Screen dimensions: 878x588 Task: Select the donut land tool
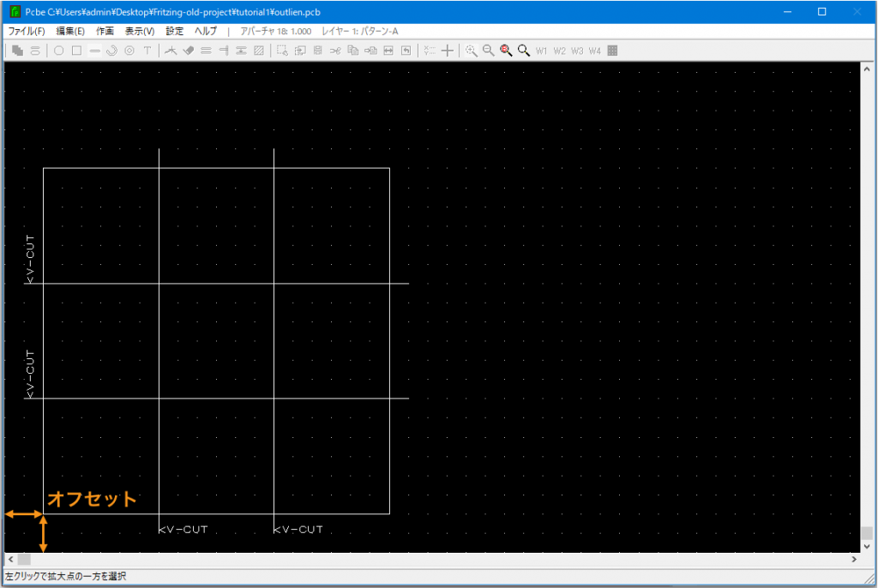[129, 51]
